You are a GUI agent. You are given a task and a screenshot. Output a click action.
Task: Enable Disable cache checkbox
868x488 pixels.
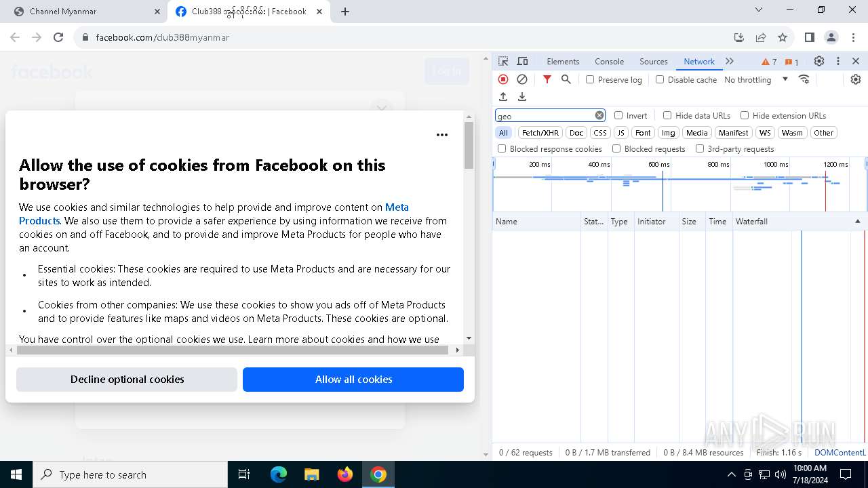660,79
